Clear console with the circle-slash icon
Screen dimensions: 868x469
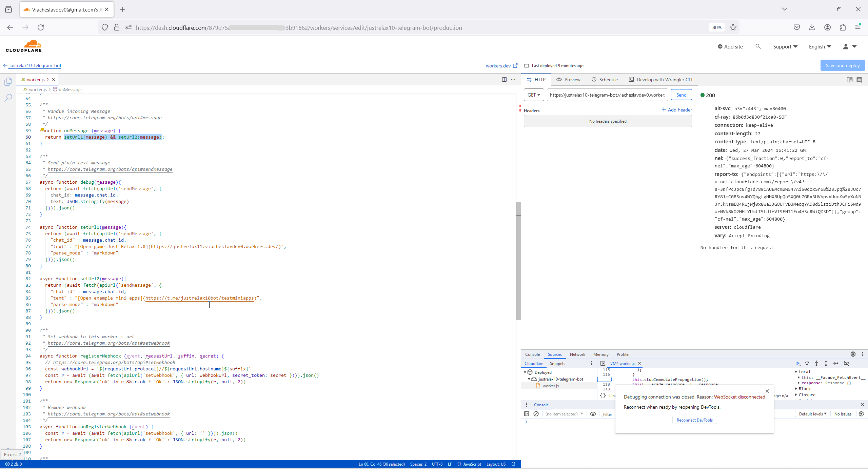(x=536, y=414)
